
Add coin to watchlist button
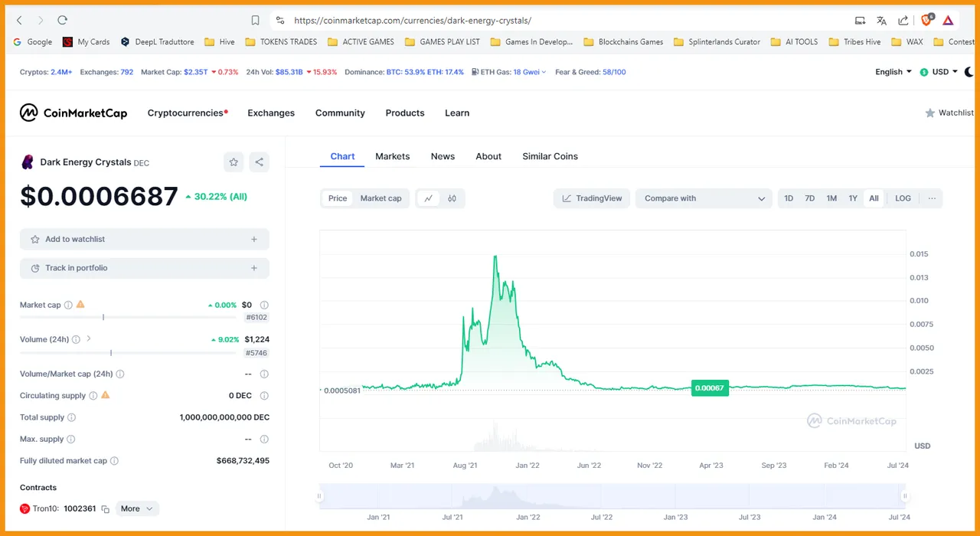point(145,239)
